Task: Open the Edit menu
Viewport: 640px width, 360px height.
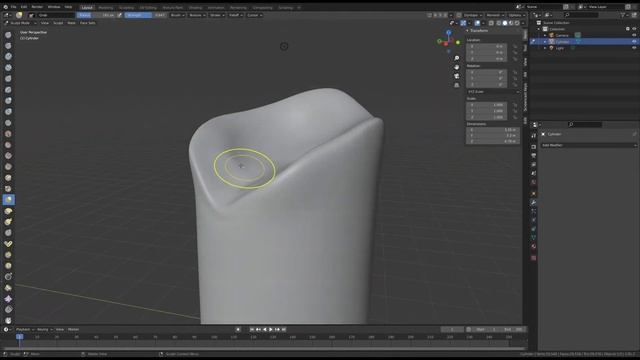Action: [x=24, y=7]
